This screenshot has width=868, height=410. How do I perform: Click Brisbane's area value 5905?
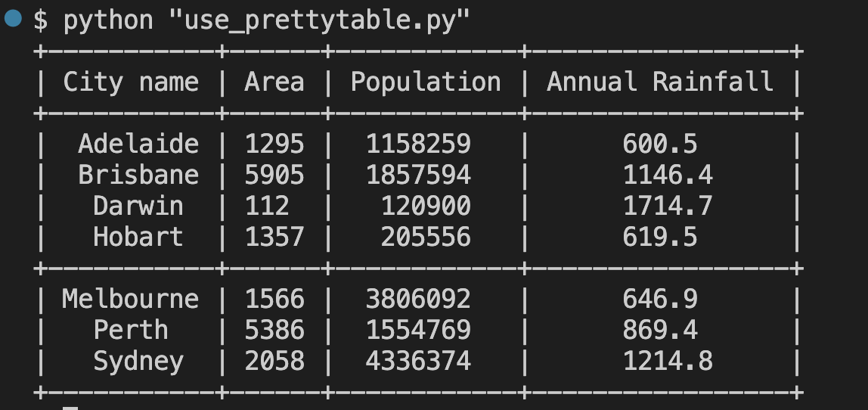[x=274, y=175]
